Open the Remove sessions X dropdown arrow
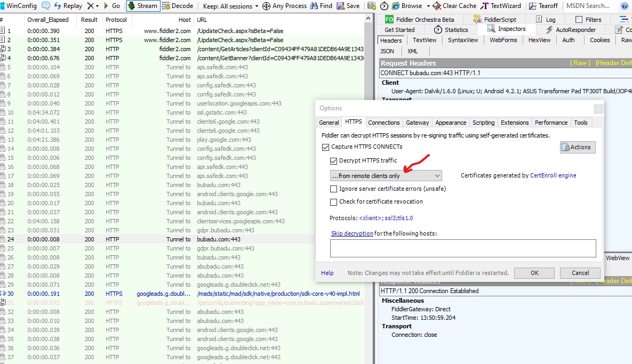Viewport: 632px width, 364px height. (x=97, y=6)
